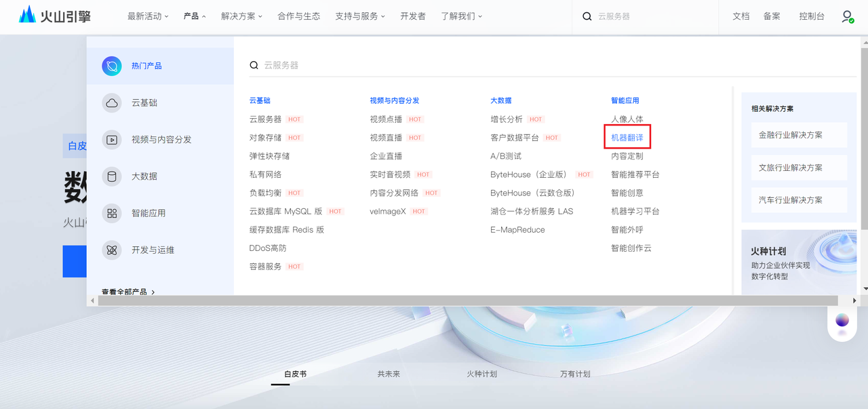The height and width of the screenshot is (409, 868).
Task: Collapse the 产品 dropdown menu
Action: [195, 16]
